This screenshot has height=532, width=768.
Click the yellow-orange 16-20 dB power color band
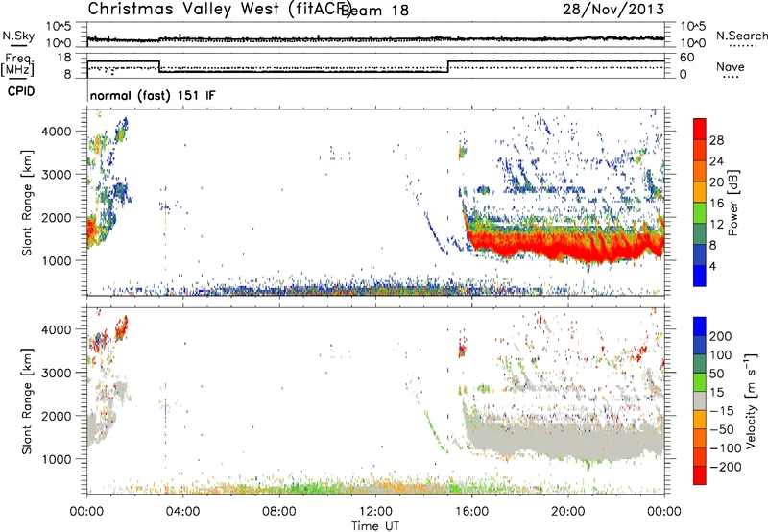[700, 191]
